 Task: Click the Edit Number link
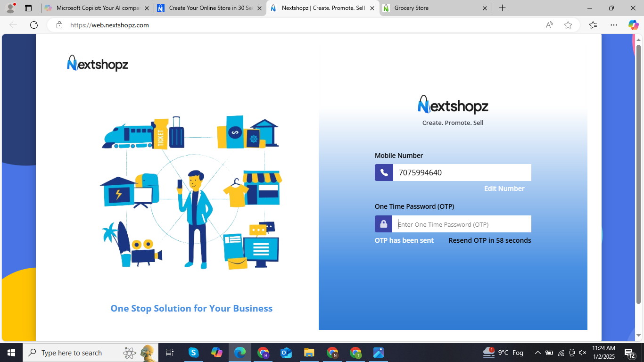click(504, 189)
